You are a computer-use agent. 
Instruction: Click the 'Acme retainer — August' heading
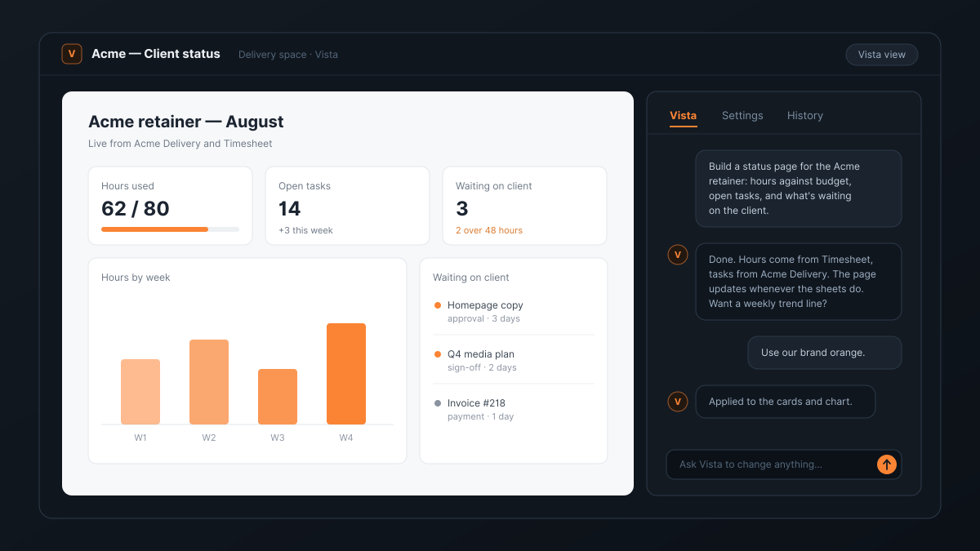186,122
